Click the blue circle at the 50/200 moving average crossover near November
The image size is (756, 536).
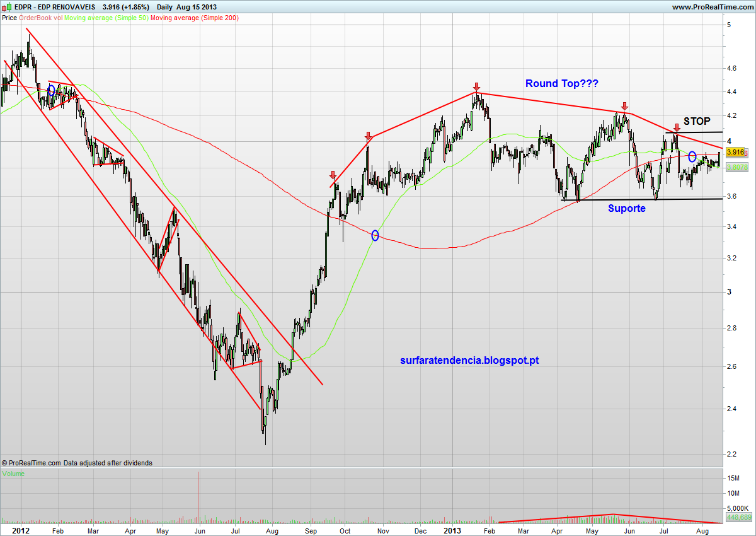(x=375, y=235)
